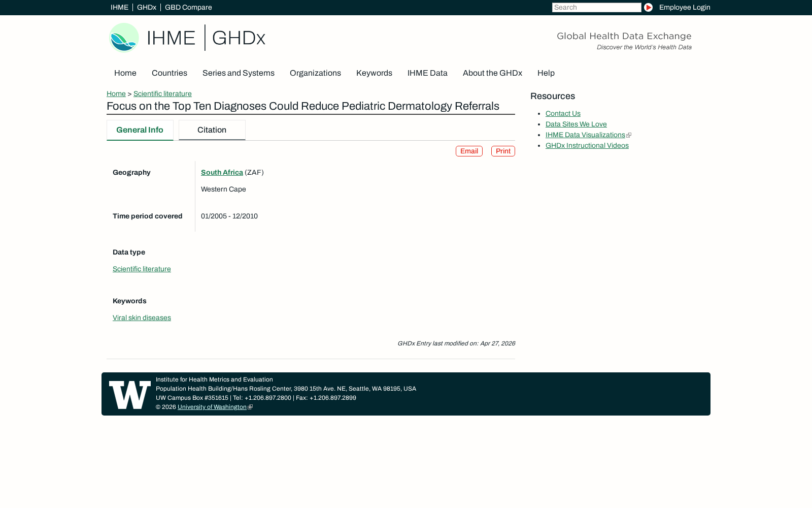The image size is (812, 508).
Task: Open the Help menu item
Action: tap(546, 73)
